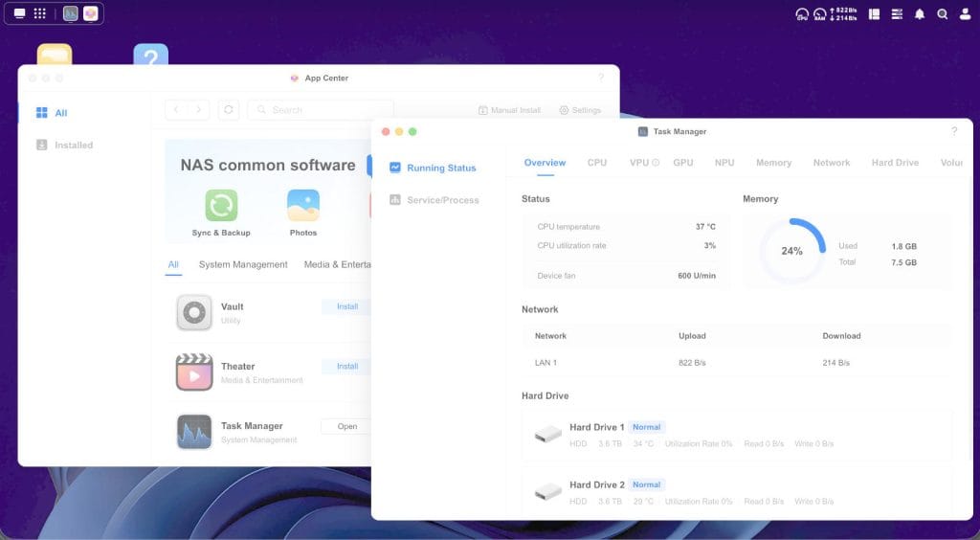Open the app grid launcher icon
The height and width of the screenshot is (540, 980).
click(40, 13)
